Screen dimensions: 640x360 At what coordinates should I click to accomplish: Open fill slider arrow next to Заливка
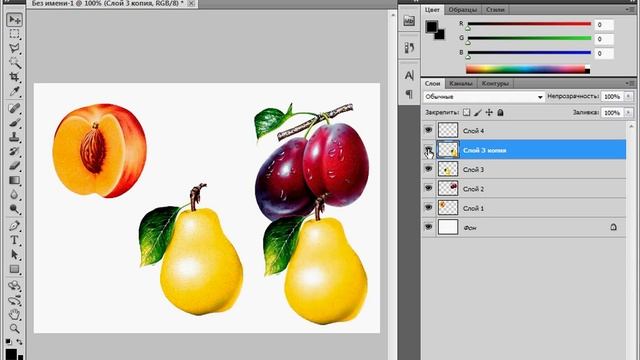click(628, 112)
